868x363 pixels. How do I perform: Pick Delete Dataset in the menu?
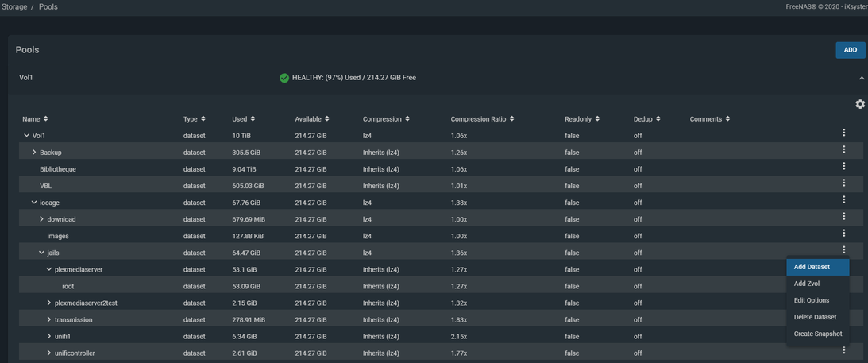point(815,317)
